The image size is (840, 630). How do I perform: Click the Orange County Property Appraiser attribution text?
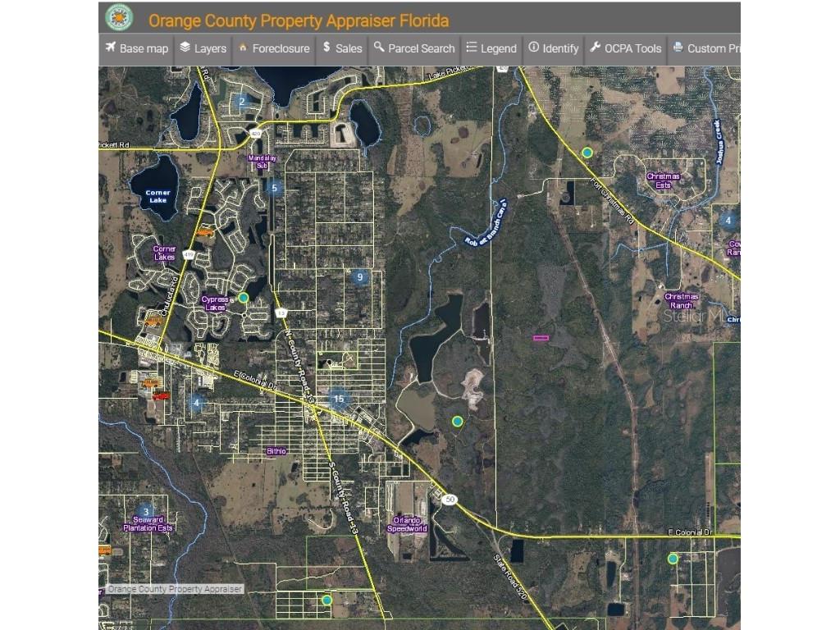point(176,588)
